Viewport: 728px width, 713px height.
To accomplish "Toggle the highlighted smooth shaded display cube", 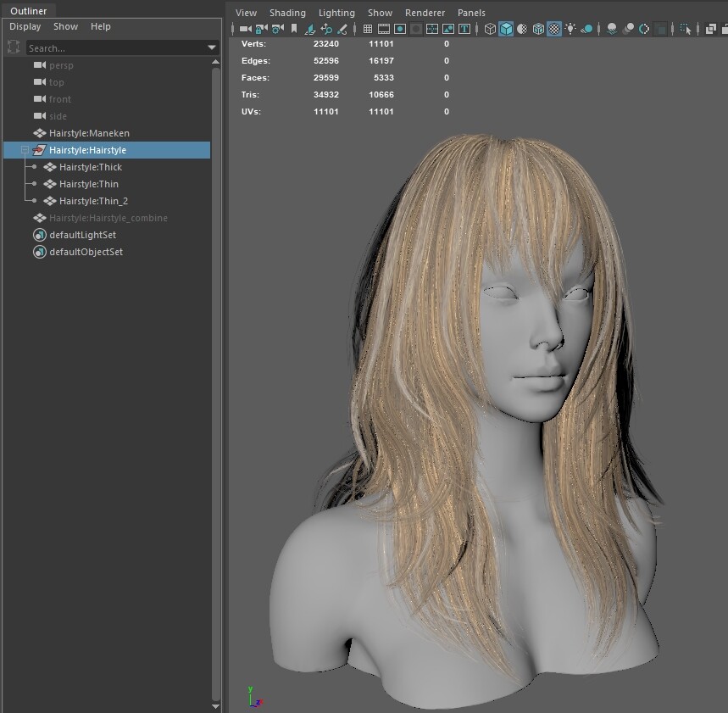I will 504,29.
